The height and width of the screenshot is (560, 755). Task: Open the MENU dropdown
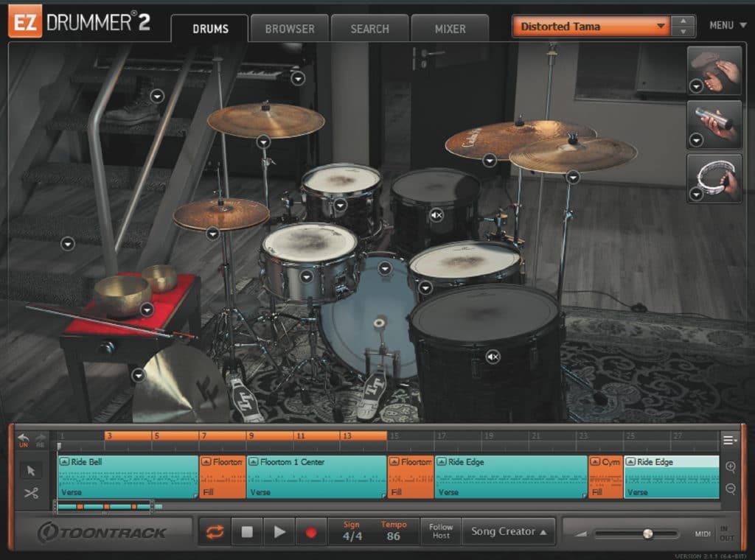pyautogui.click(x=728, y=26)
